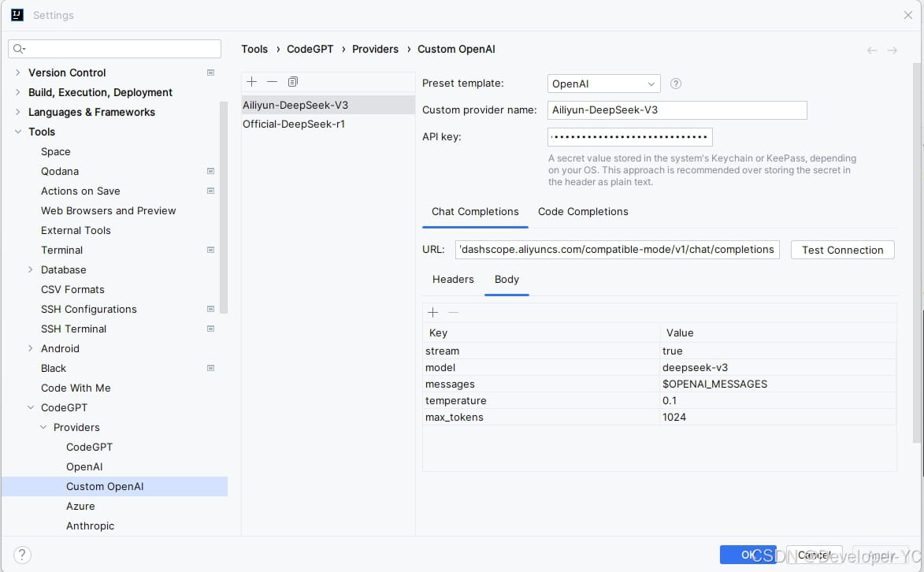Viewport: 924px width, 572px height.
Task: Click the settings search box
Action: pyautogui.click(x=115, y=49)
